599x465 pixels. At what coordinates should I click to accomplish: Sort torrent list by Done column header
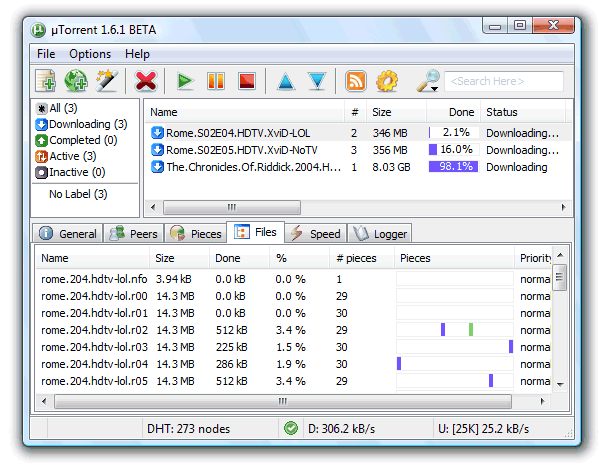coord(453,112)
